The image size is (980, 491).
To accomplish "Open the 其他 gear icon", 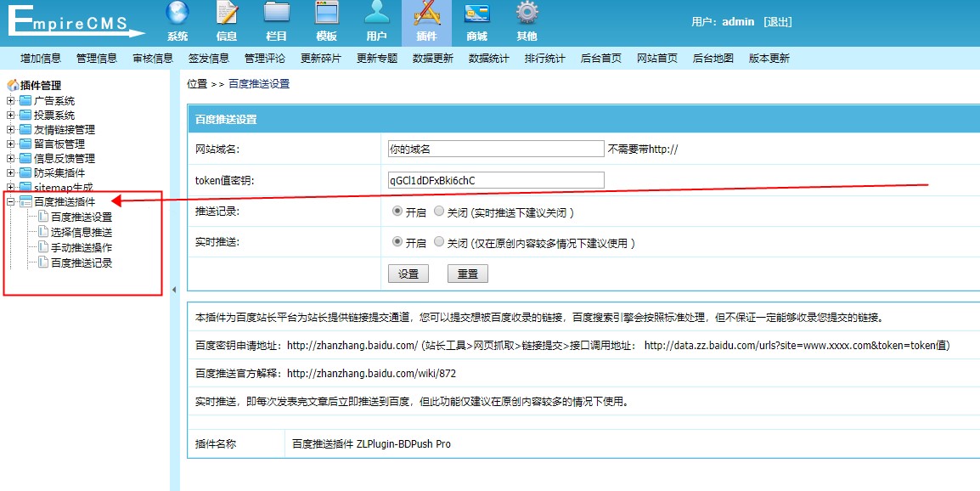I will (x=527, y=14).
